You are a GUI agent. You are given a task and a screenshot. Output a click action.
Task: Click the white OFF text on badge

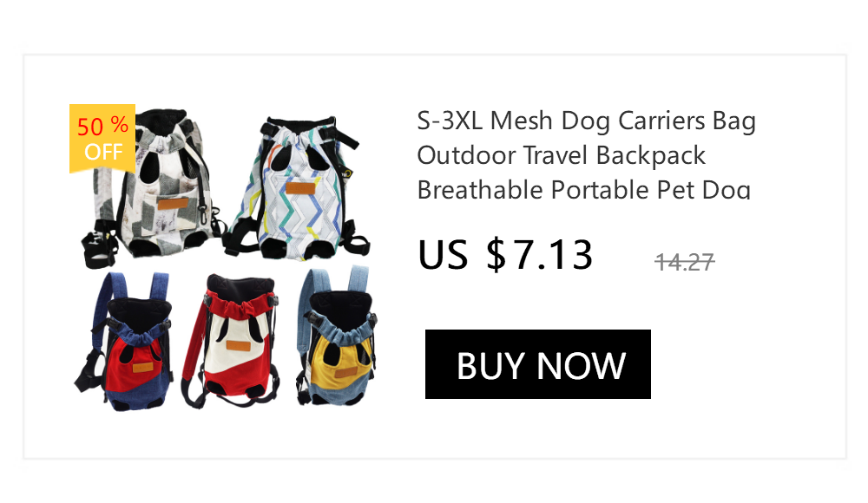click(103, 152)
